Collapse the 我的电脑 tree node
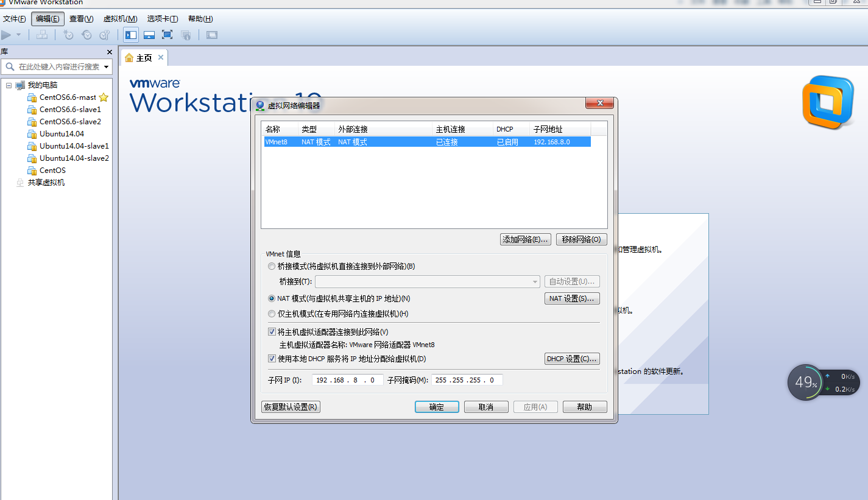 (9, 85)
